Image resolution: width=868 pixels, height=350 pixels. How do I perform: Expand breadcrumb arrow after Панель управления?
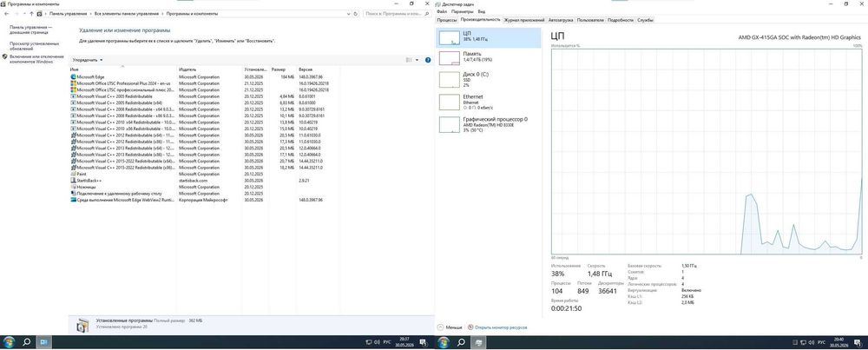tap(89, 13)
